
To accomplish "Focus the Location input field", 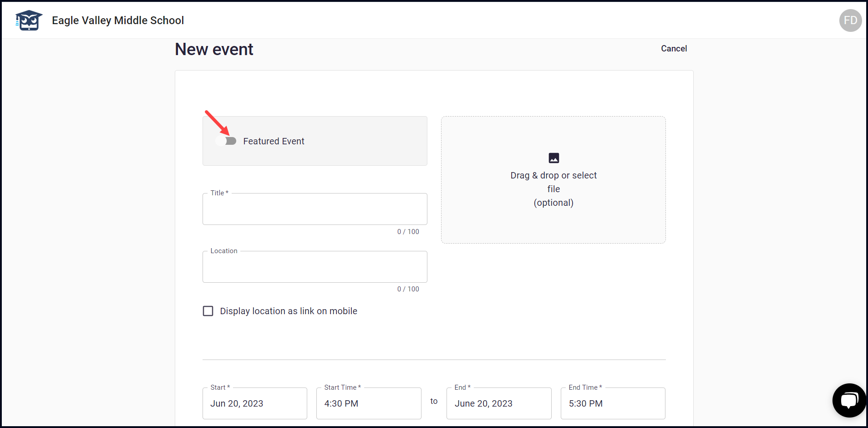I will click(x=315, y=267).
